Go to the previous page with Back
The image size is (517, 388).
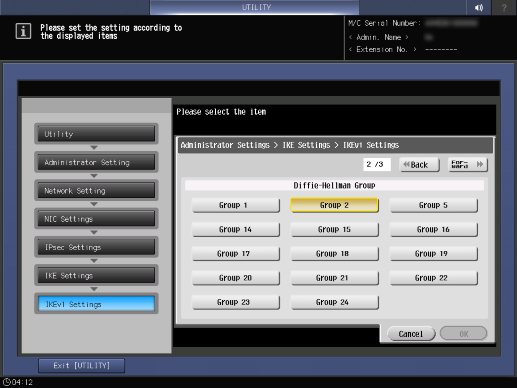click(x=419, y=165)
